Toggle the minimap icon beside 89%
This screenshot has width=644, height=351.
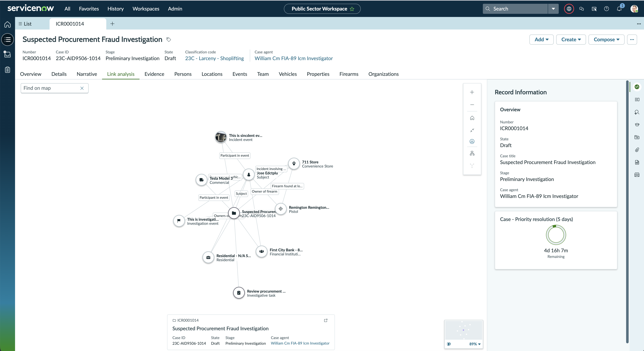[449, 344]
